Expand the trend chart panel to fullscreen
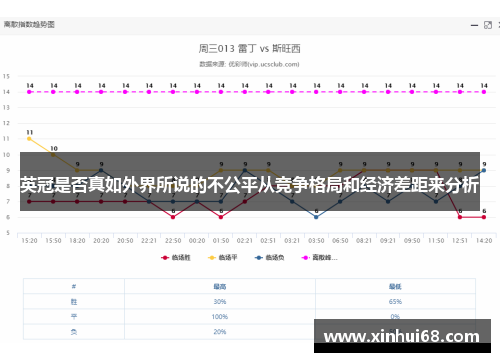 [x=488, y=25]
